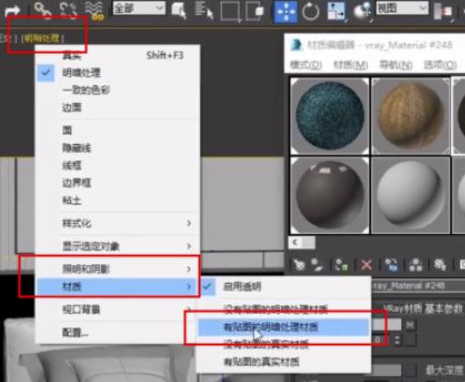Viewport: 465px width, 382px height.
Task: Expand the highlighted 材质 submenu
Action: point(117,287)
